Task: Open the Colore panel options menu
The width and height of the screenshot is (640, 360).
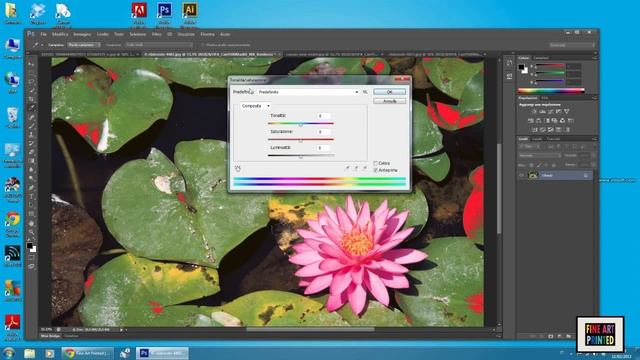Action: coord(594,58)
